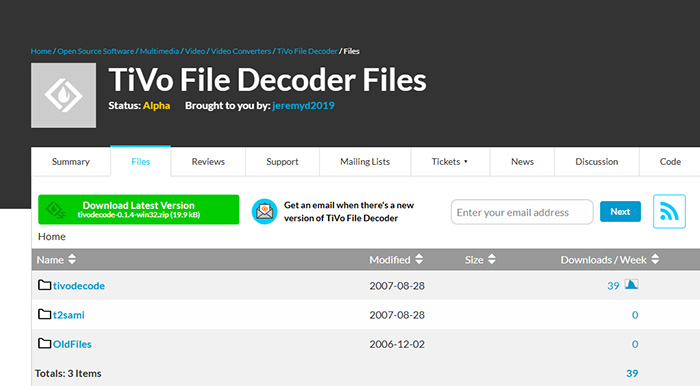Image resolution: width=700 pixels, height=386 pixels.
Task: Click the 2006-12-02 modified date
Action: tap(397, 344)
